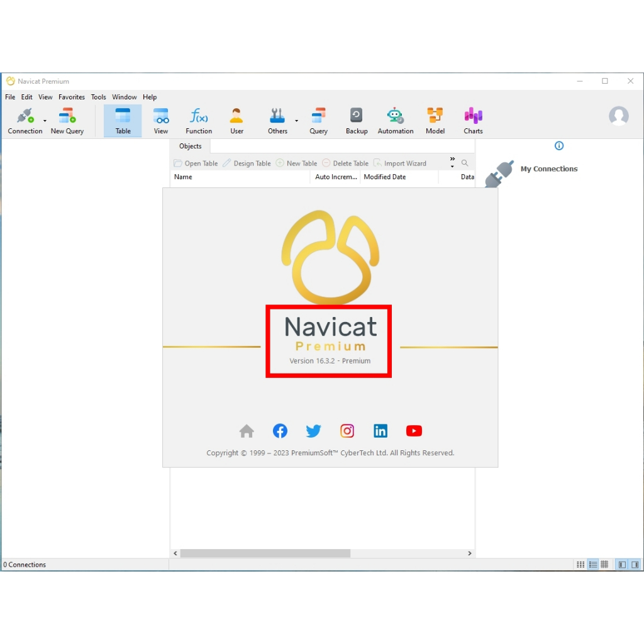The width and height of the screenshot is (644, 644).
Task: Switch to the Objects tab
Action: coord(190,146)
